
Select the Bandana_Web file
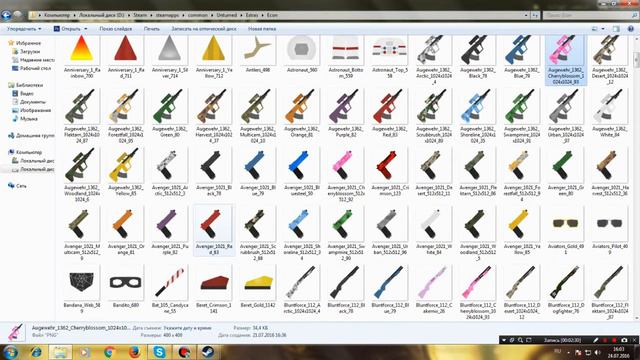point(82,290)
